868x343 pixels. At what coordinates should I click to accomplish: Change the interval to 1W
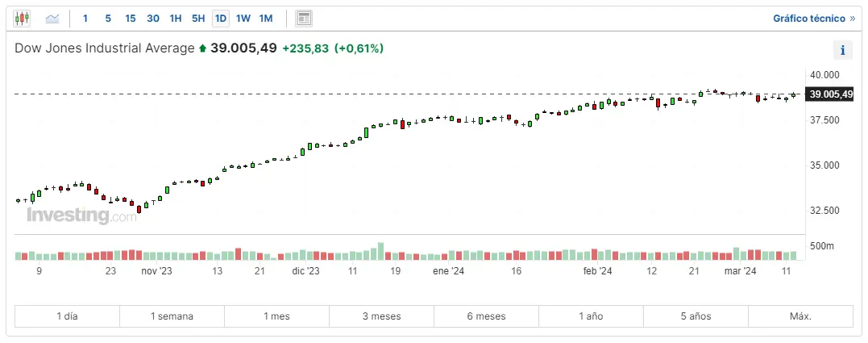point(243,18)
